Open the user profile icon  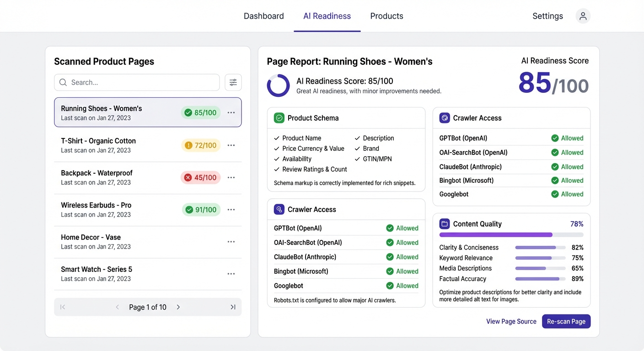pyautogui.click(x=583, y=16)
